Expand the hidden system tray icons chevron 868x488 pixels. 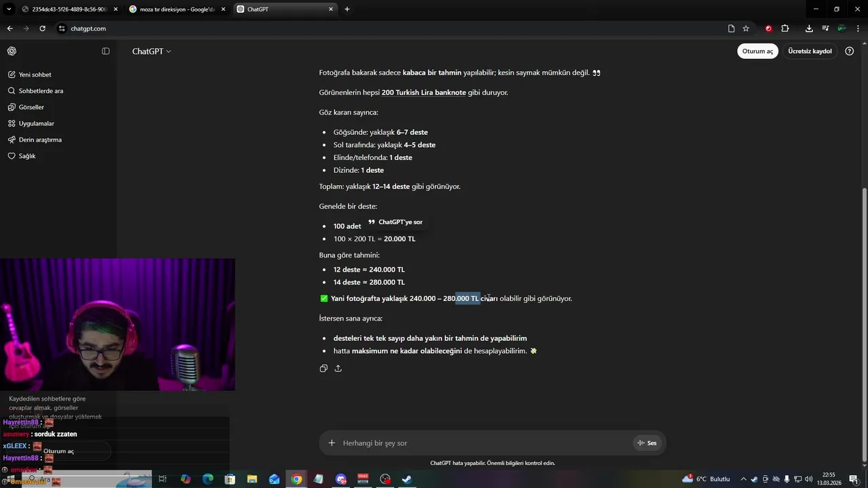coord(743,479)
